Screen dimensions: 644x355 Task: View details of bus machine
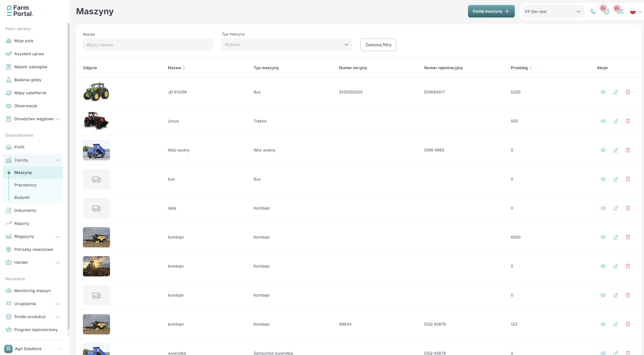[x=603, y=179]
